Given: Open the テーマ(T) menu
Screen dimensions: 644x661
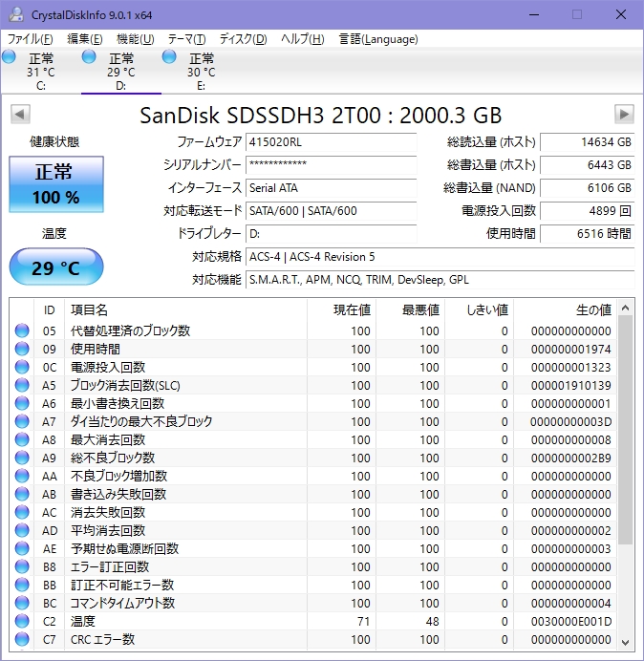Looking at the screenshot, I should click(x=186, y=39).
